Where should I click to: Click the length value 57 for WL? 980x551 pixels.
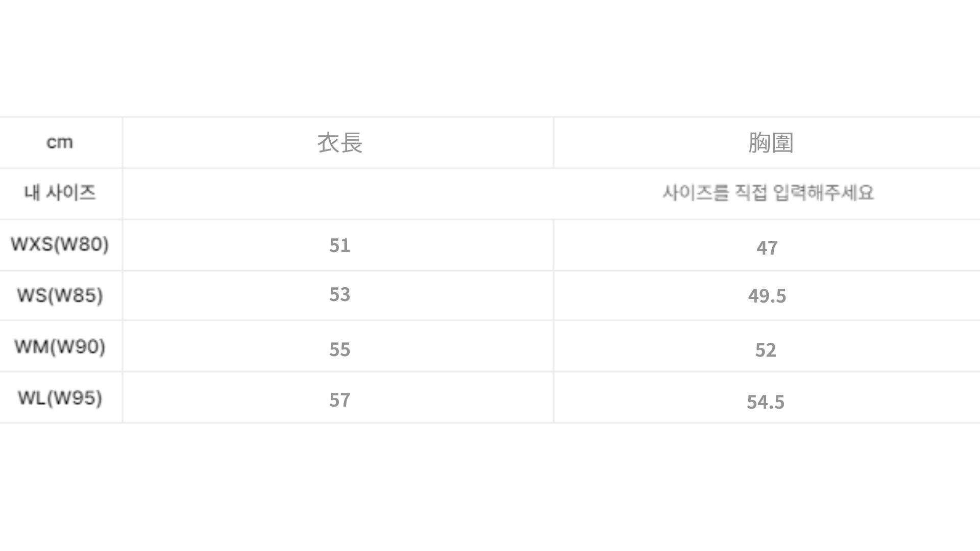point(339,400)
